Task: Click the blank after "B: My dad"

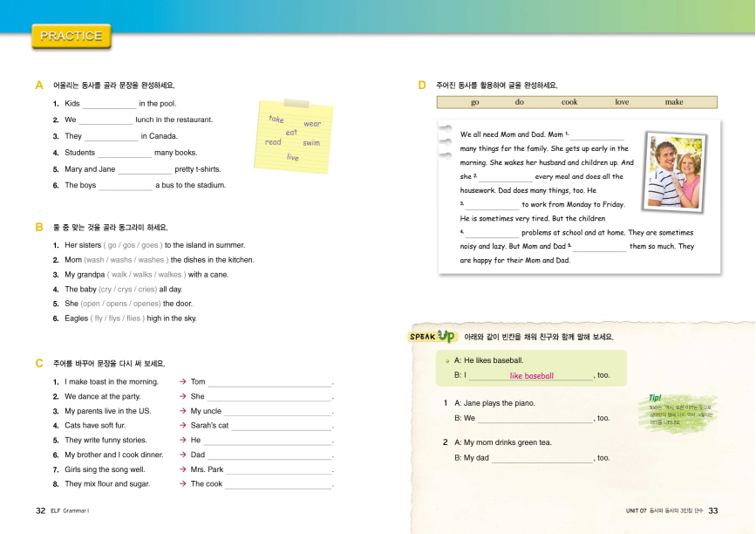Action: pos(541,458)
